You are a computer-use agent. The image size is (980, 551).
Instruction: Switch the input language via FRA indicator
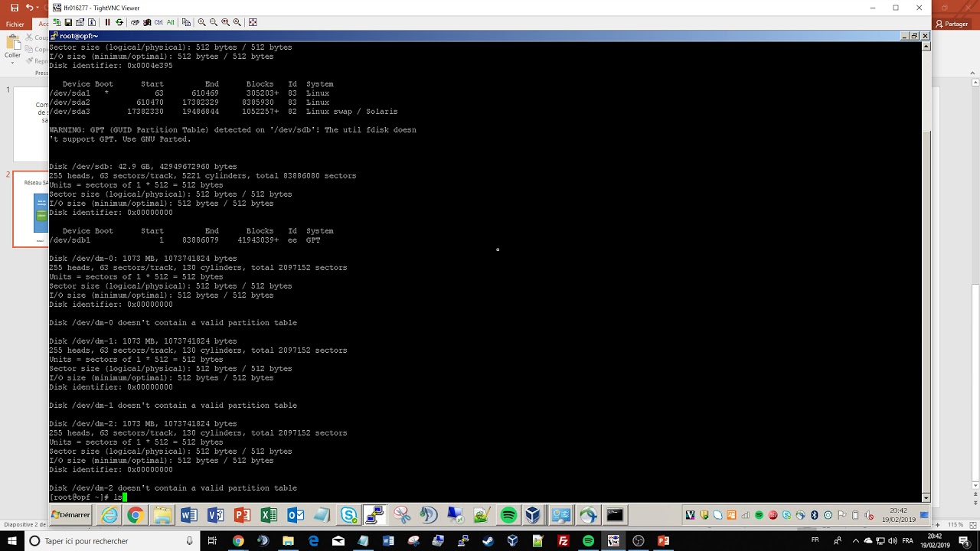(907, 541)
